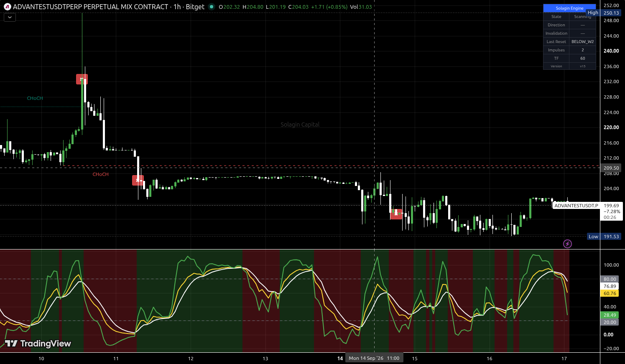This screenshot has height=364, width=625.
Task: Click the 240.00 price scale label
Action: [x=611, y=51]
